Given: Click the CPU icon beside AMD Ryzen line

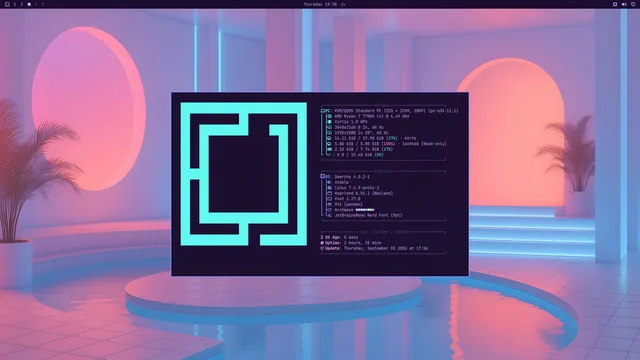Looking at the screenshot, I should (329, 116).
